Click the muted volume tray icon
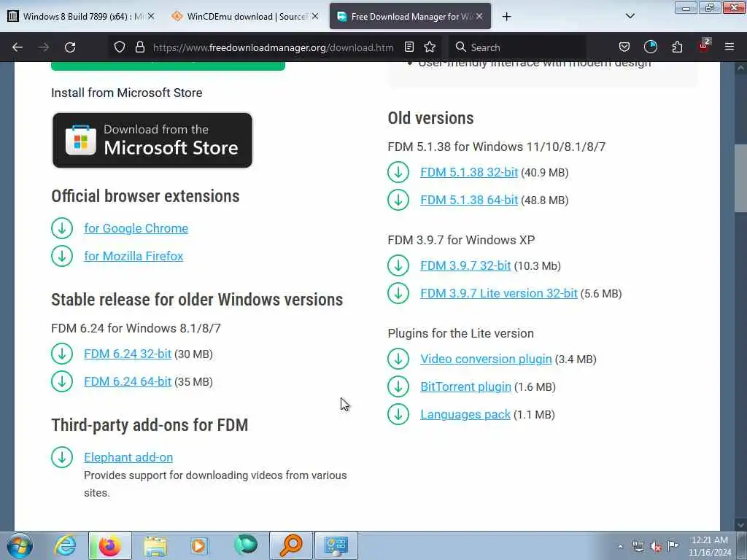 click(x=656, y=547)
